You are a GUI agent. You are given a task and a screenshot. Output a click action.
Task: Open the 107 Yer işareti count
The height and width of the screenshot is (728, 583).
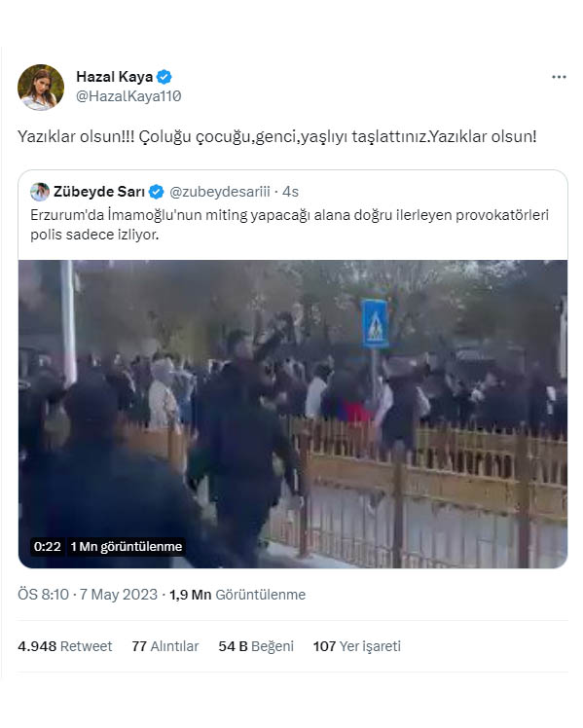(x=357, y=646)
